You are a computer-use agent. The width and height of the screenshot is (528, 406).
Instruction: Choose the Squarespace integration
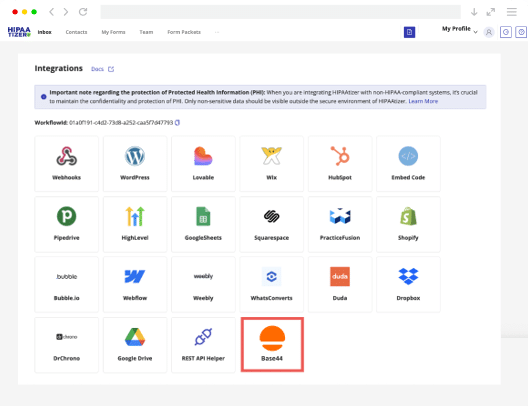click(272, 224)
